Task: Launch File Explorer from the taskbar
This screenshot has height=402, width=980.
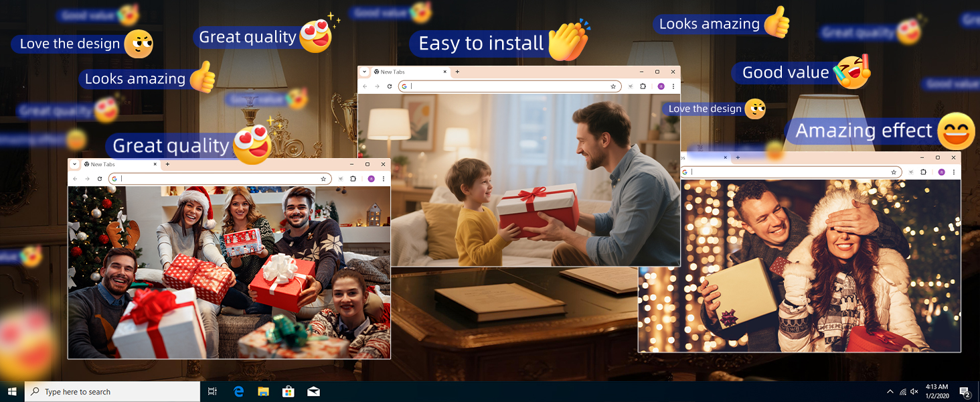Action: point(264,392)
